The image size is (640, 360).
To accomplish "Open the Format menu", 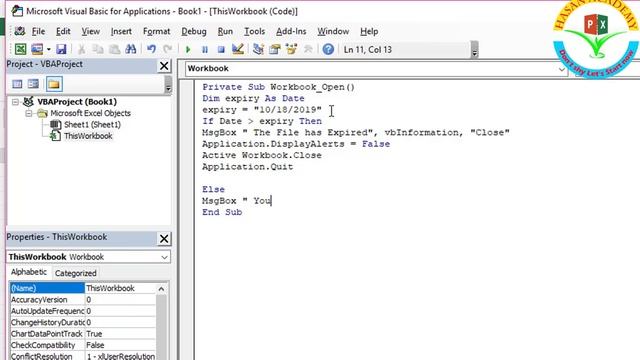I will pyautogui.click(x=156, y=31).
